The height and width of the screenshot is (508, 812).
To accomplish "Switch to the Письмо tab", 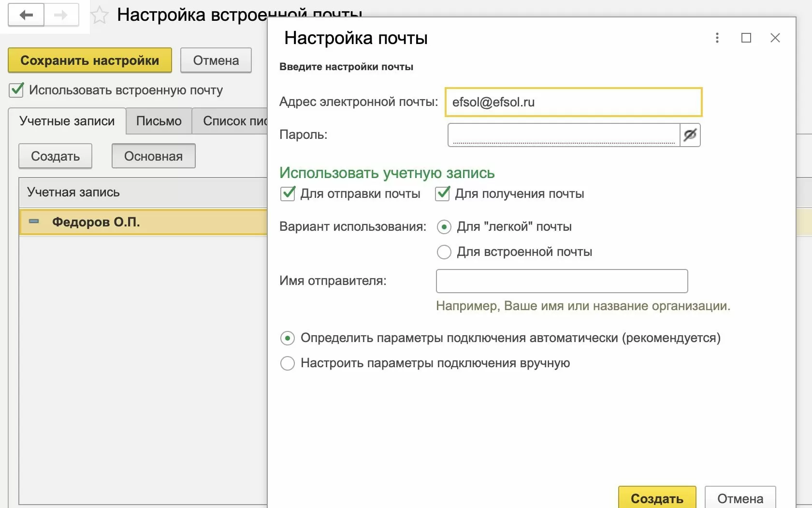I will tap(159, 121).
